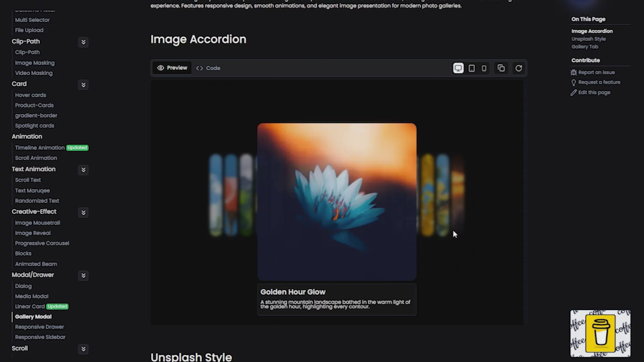Select the desktop preview viewport icon
Viewport: 644px width, 362px height.
click(x=458, y=68)
